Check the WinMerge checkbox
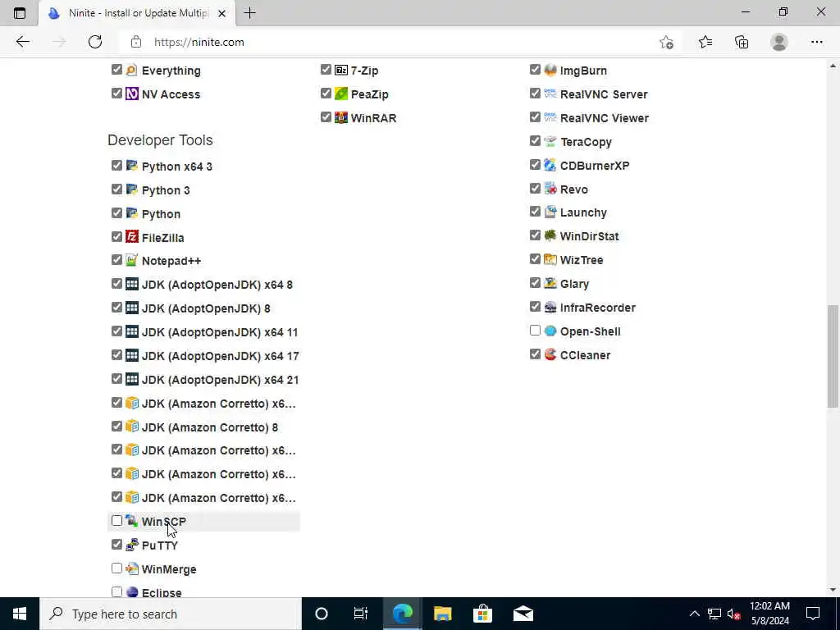This screenshot has width=840, height=630. pos(116,568)
